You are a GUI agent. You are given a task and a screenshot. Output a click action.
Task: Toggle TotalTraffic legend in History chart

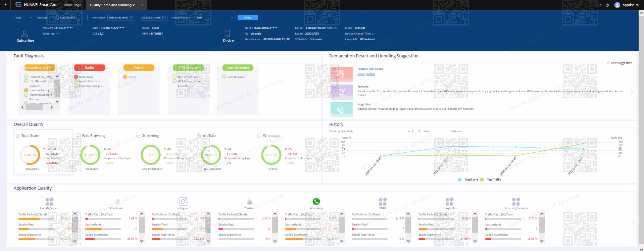[491, 180]
